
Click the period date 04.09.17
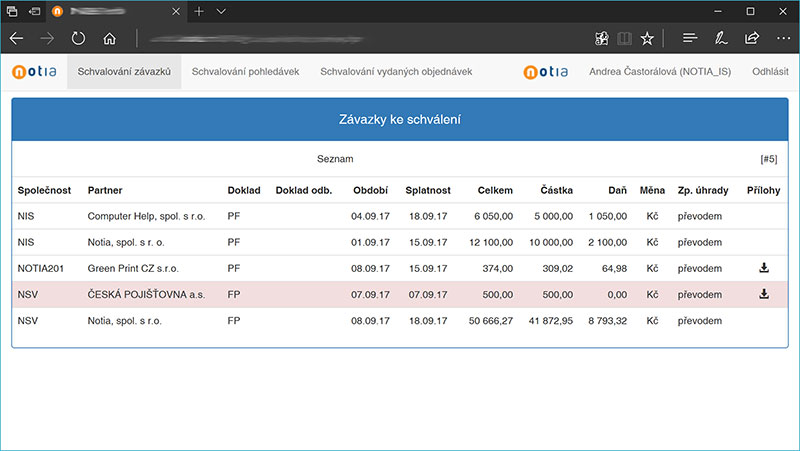[x=370, y=216]
